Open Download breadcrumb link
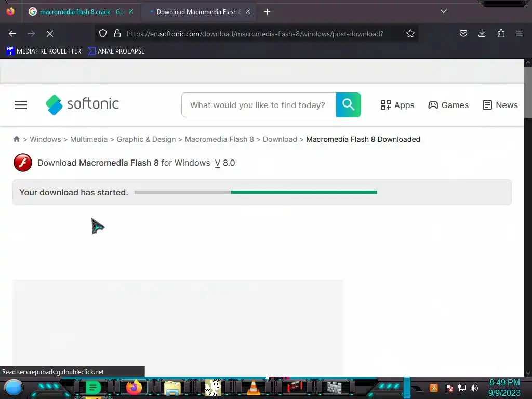 pos(280,139)
